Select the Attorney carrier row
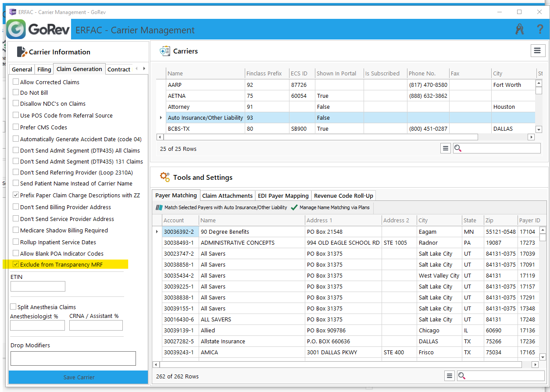550x392 pixels. 346,107
